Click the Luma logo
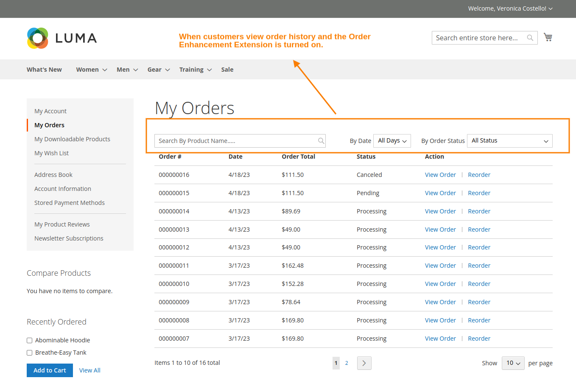 tap(62, 38)
